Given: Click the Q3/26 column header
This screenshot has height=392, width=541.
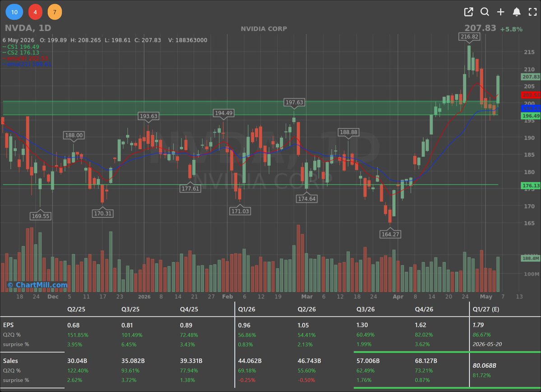Looking at the screenshot, I should point(365,309).
